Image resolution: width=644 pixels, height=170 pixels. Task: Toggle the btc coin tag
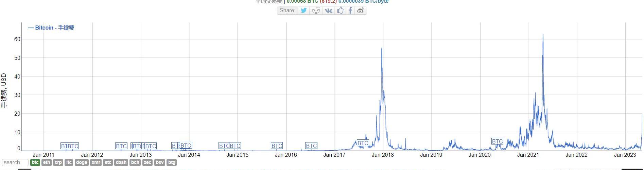pyautogui.click(x=35, y=163)
